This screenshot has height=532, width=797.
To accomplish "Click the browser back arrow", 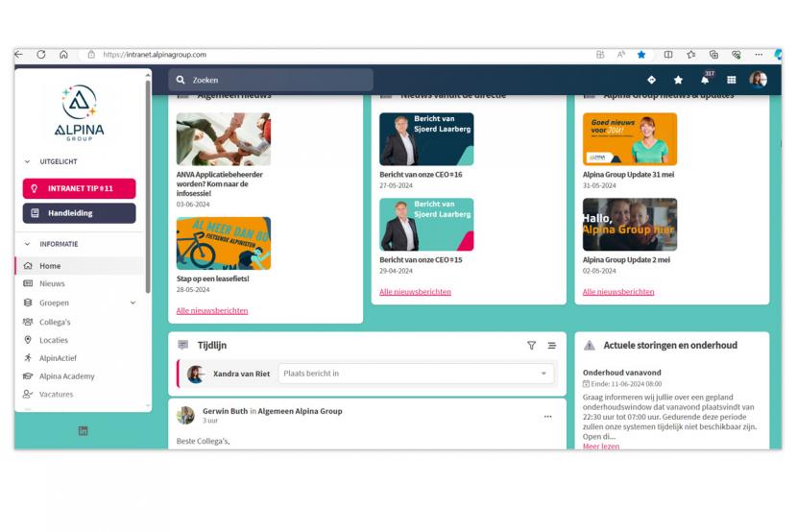I will click(x=19, y=55).
